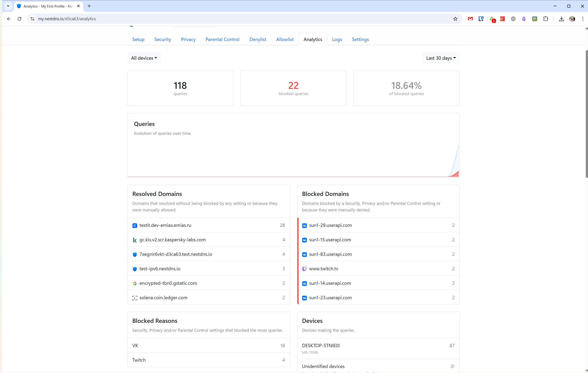Click the Kaspersky icon beside gc.kis.v2 domain

(x=135, y=240)
